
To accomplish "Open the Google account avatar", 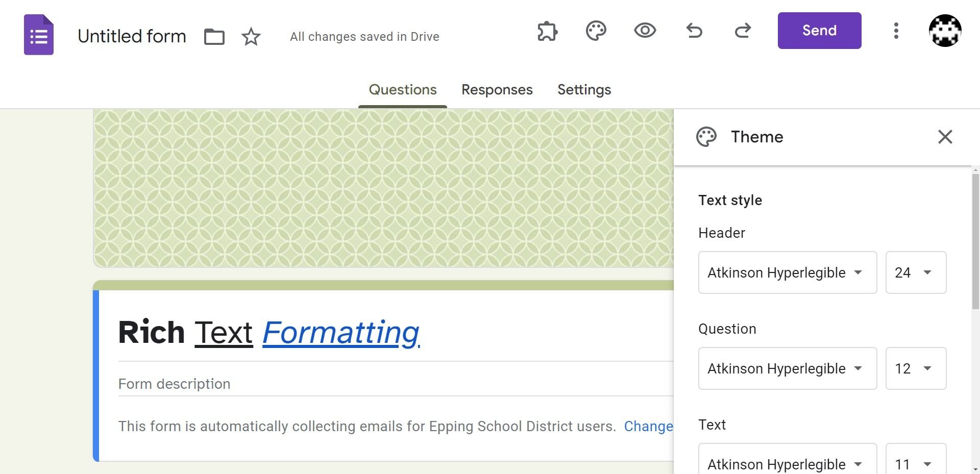I will click(945, 31).
